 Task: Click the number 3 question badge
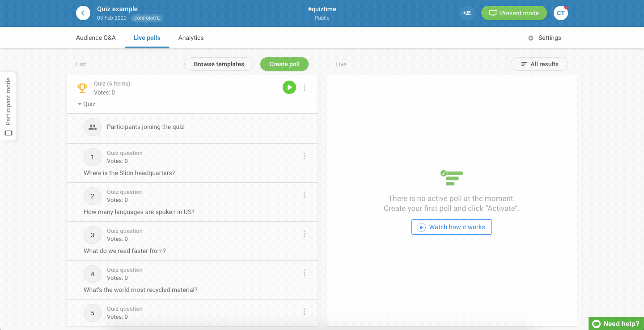[x=93, y=235]
